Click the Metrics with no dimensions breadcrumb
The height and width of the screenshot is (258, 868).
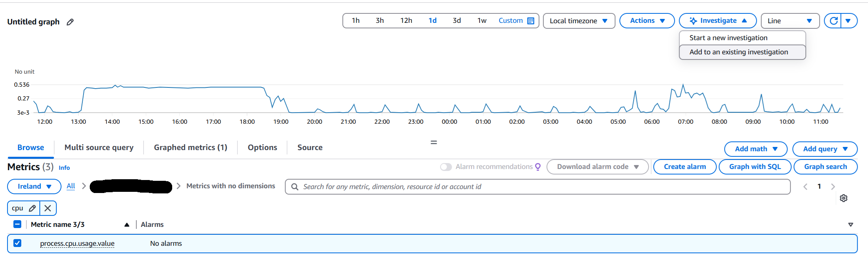click(231, 186)
